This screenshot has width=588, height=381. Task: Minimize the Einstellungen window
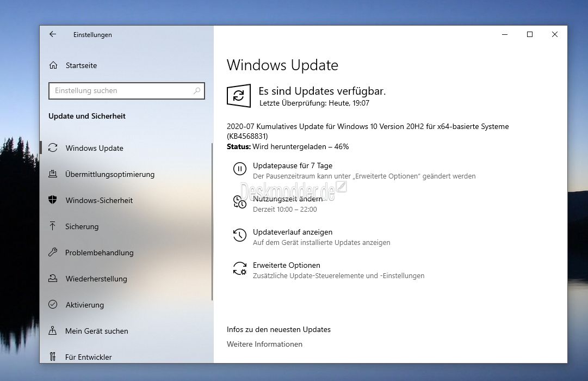coord(505,34)
